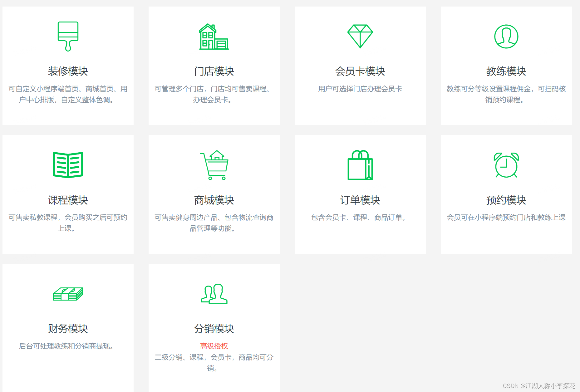This screenshot has height=392, width=580.
Task: Select the 门店模块 heading
Action: (x=214, y=71)
